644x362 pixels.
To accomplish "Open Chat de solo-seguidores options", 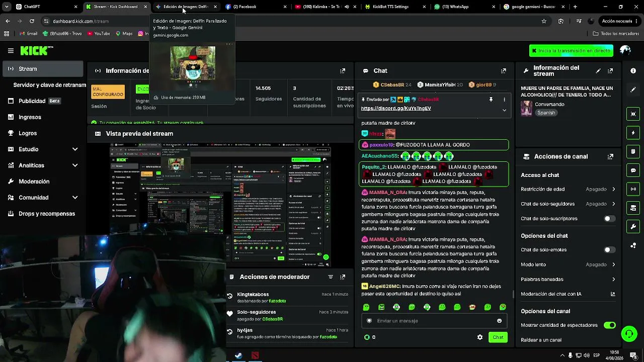I will (568, 204).
